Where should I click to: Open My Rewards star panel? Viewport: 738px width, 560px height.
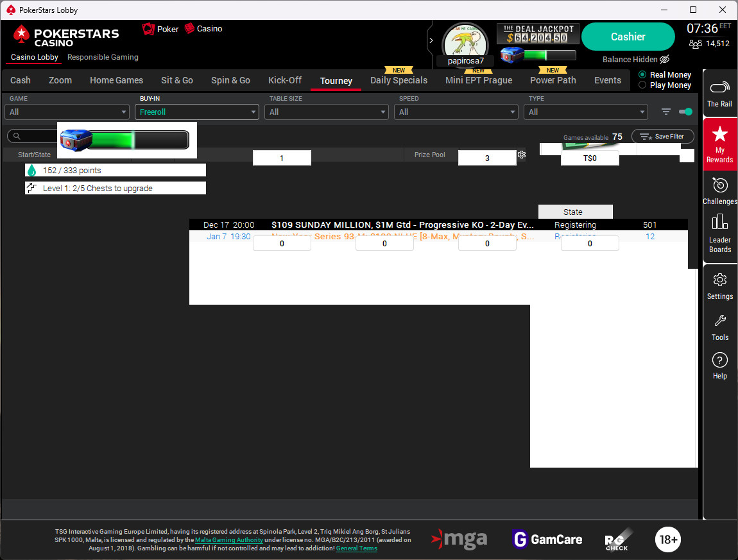719,144
